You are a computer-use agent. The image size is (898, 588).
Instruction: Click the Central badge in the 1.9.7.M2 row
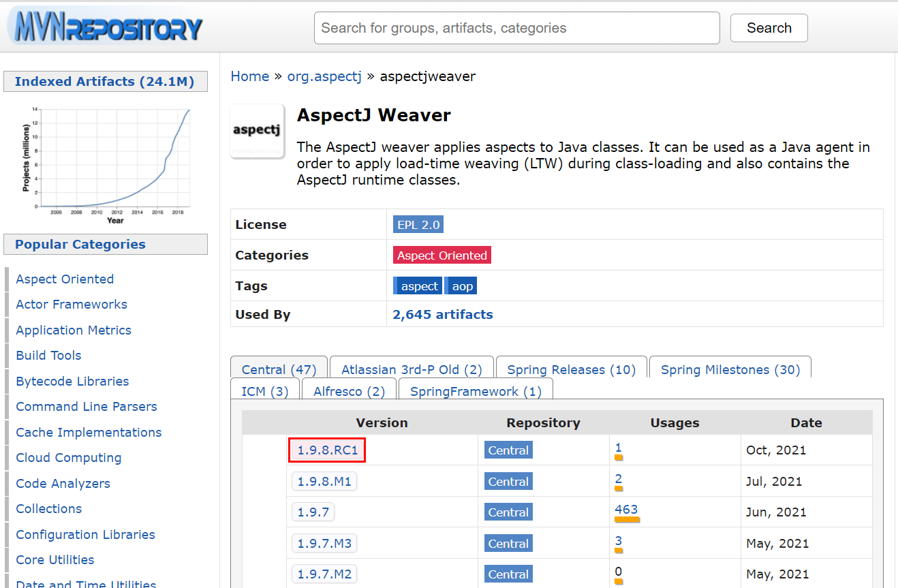click(x=508, y=574)
